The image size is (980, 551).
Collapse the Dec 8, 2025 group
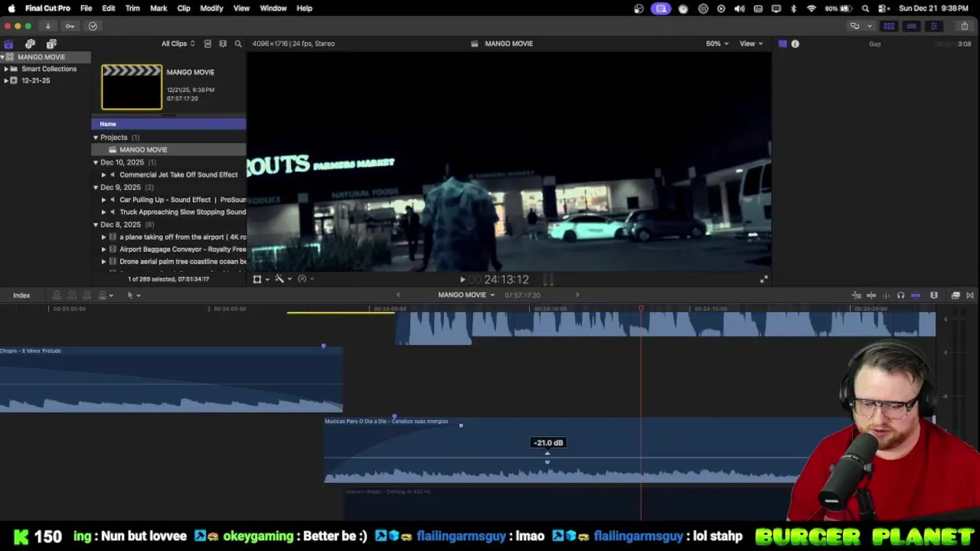(96, 225)
